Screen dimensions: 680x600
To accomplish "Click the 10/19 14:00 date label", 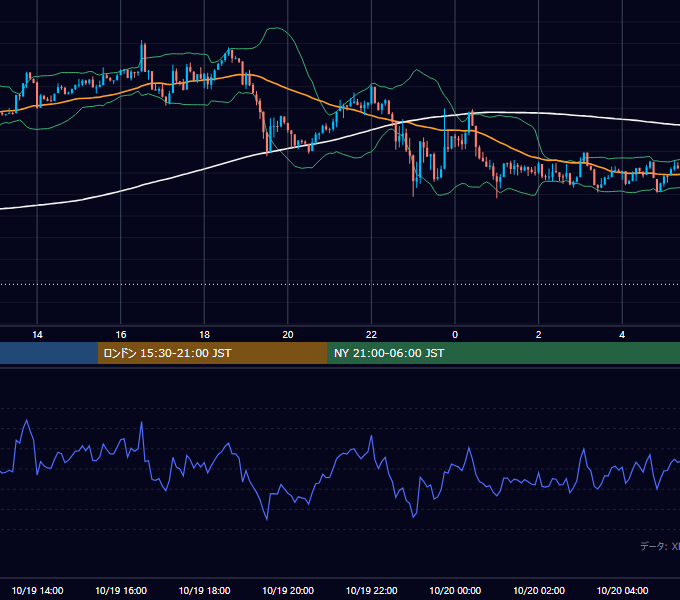I will tap(37, 590).
